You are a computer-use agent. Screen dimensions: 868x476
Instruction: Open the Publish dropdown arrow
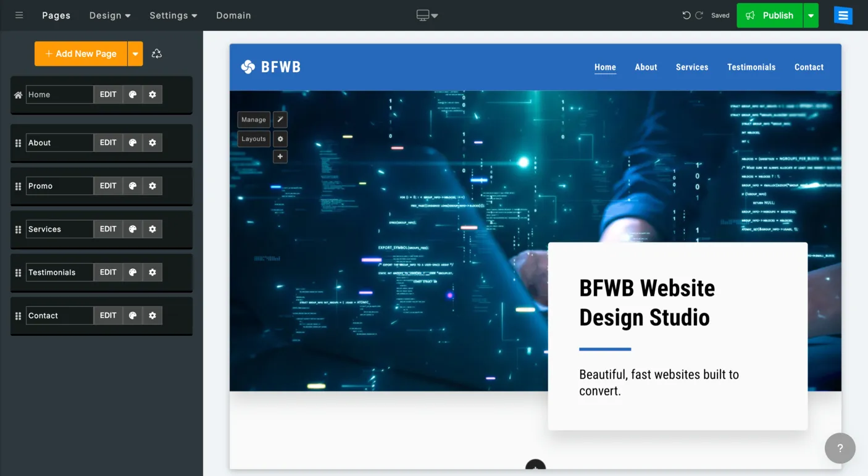[x=811, y=15]
